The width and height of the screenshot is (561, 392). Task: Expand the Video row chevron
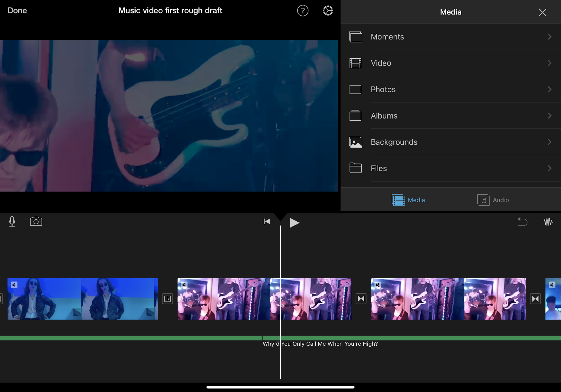(x=549, y=63)
